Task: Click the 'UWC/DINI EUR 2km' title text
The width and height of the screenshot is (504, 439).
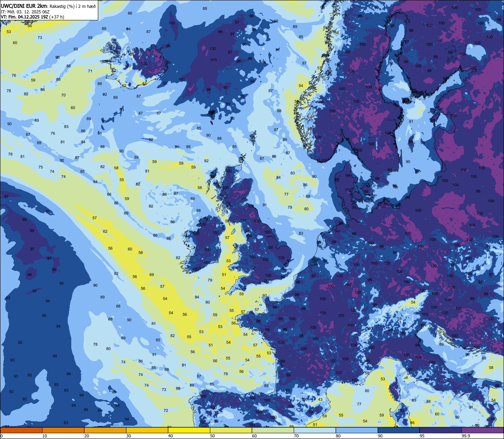Action: 24,6
